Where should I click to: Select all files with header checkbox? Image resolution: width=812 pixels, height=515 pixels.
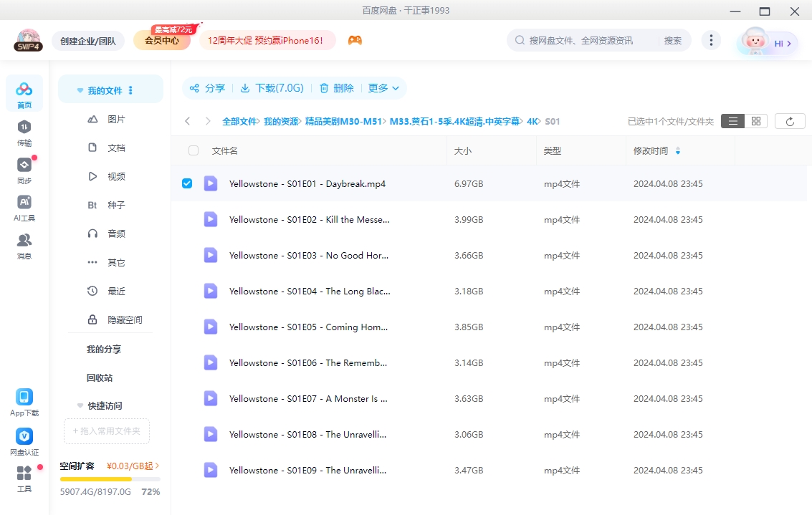[192, 150]
